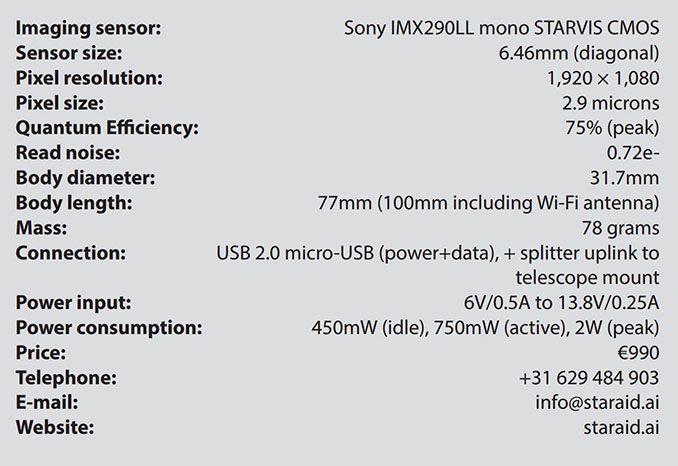The height and width of the screenshot is (466, 678).
Task: Click the 77mm body length value
Action: [489, 203]
